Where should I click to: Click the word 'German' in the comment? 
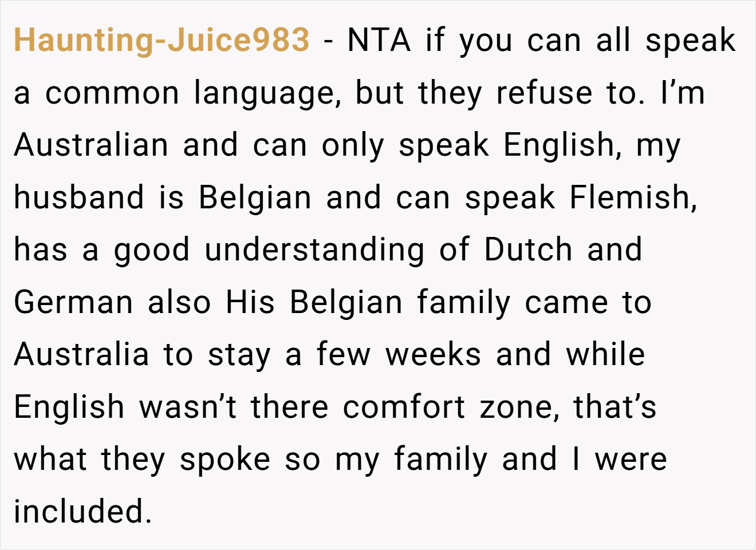(73, 302)
